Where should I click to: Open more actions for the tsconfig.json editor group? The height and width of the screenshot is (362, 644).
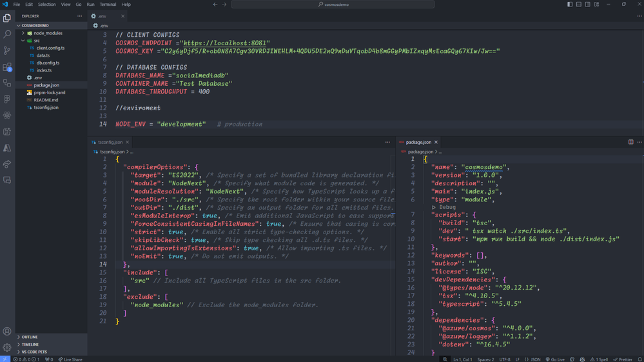pyautogui.click(x=387, y=142)
